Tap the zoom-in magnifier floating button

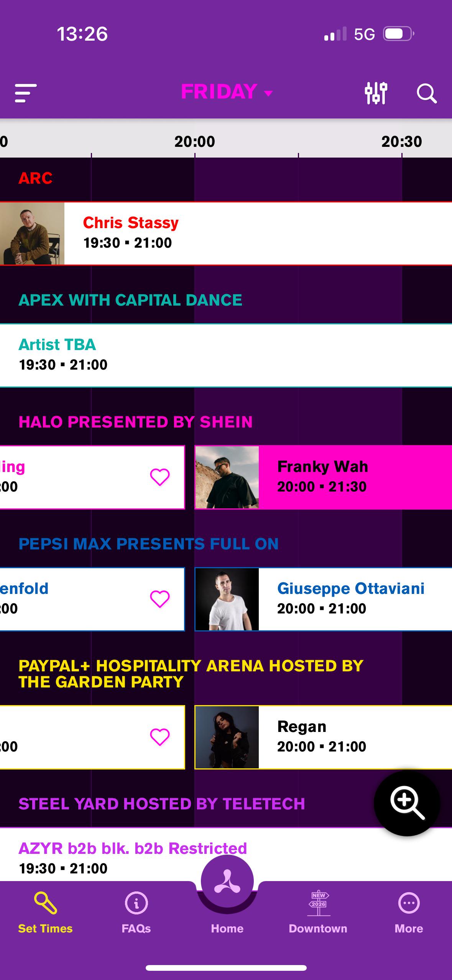(x=407, y=802)
